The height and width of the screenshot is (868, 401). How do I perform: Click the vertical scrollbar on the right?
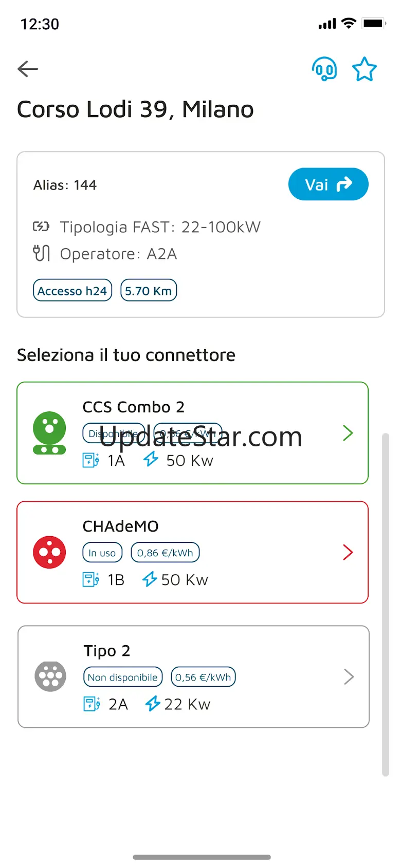click(386, 603)
